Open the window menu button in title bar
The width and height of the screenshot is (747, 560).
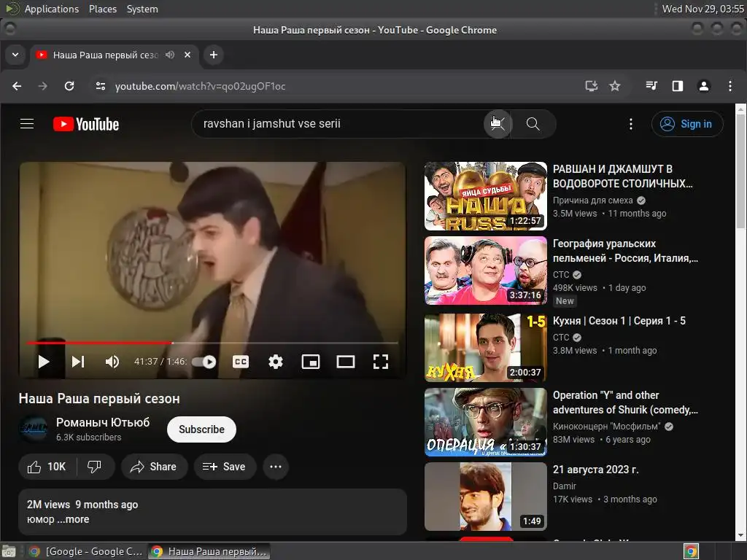coord(10,29)
